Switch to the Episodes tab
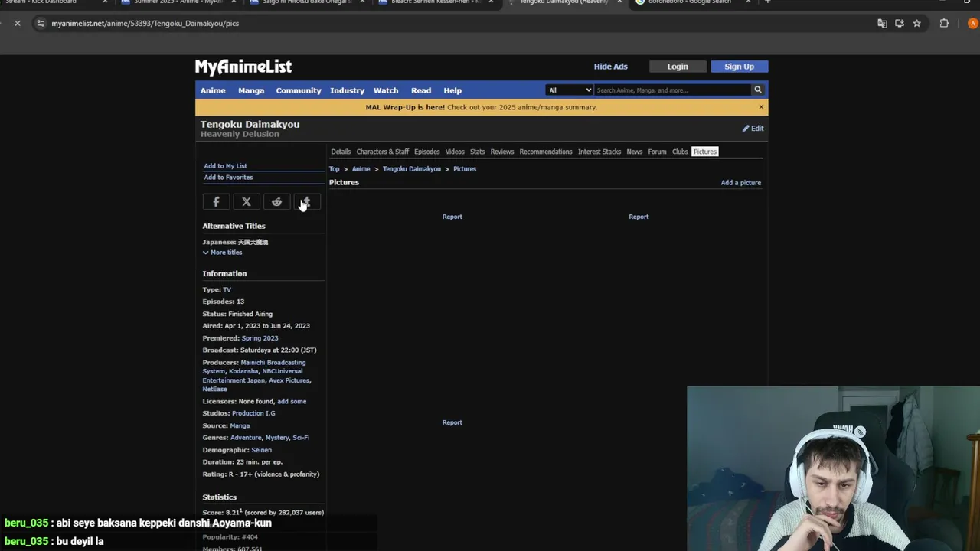The width and height of the screenshot is (980, 551). (x=427, y=152)
